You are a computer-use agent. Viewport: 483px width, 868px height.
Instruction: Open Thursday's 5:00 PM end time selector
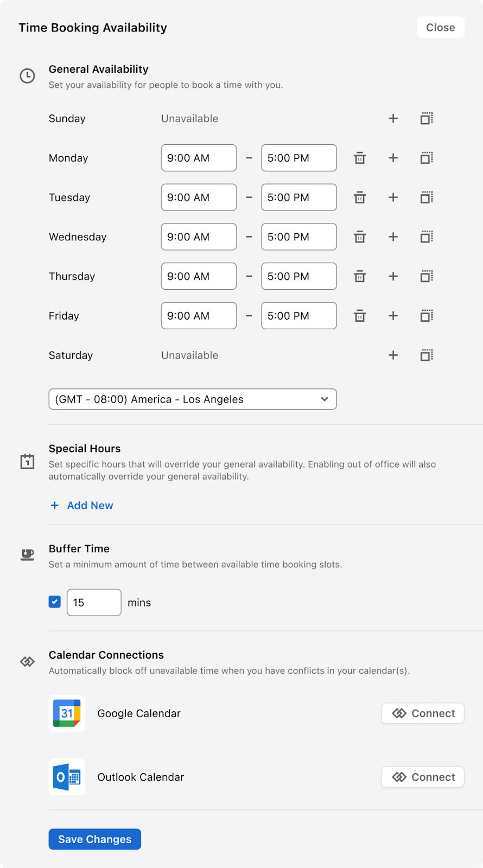tap(299, 276)
